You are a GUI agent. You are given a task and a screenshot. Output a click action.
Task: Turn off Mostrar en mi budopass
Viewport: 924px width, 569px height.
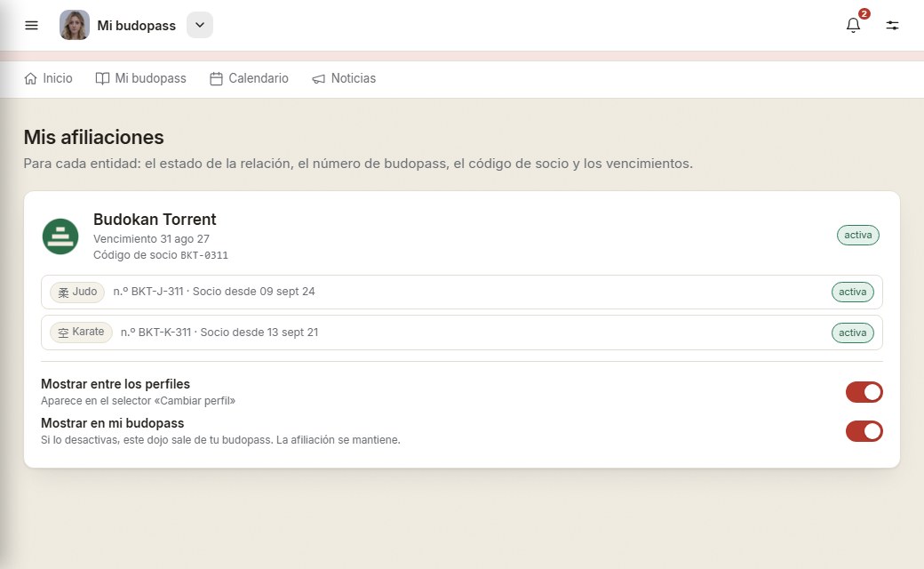coord(864,431)
